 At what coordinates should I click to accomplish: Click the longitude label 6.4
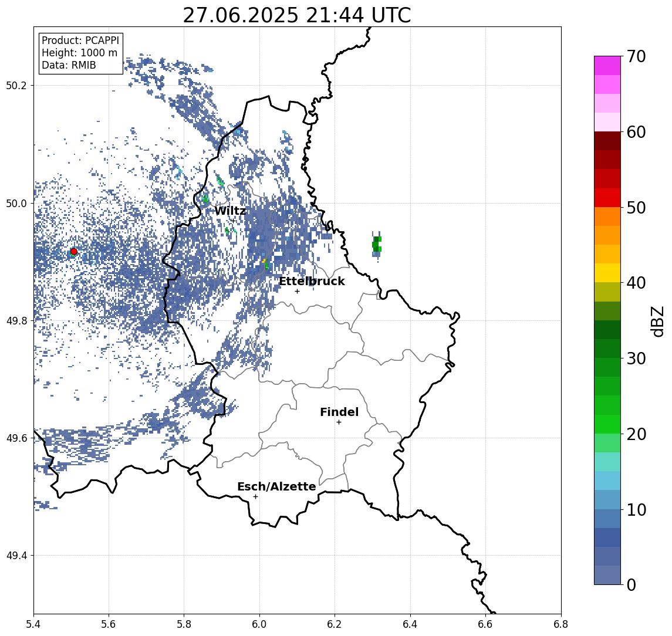(x=411, y=624)
